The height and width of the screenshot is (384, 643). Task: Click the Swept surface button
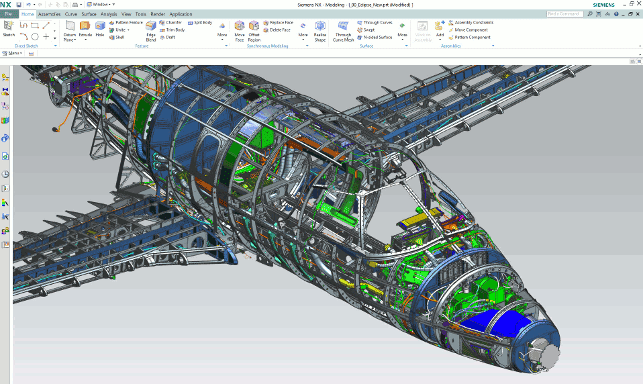click(x=366, y=30)
